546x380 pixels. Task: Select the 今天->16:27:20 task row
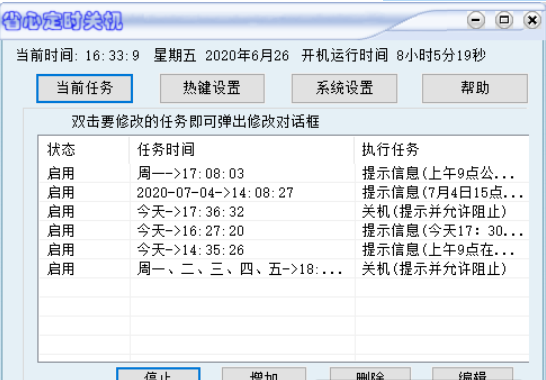pos(284,231)
